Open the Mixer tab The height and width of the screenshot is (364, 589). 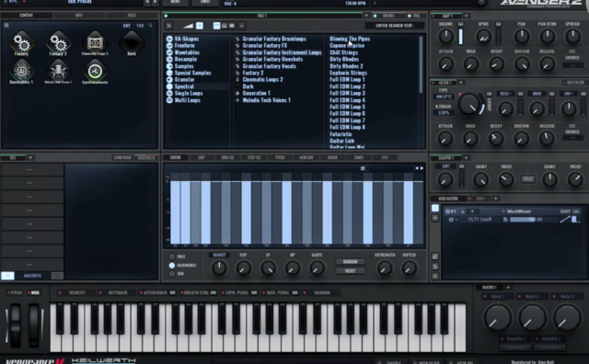(332, 157)
